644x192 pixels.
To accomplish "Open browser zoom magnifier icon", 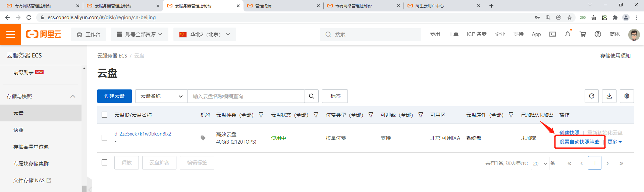I will (x=548, y=17).
